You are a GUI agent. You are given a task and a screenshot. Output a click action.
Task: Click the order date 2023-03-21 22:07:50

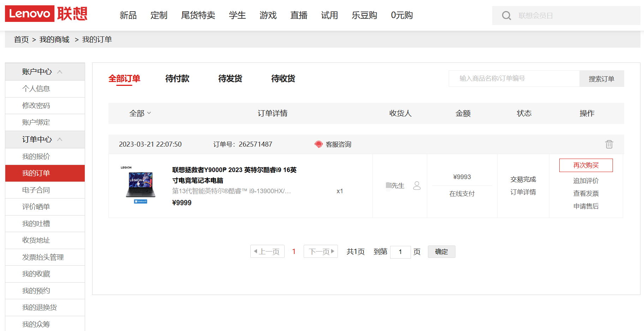pos(150,144)
